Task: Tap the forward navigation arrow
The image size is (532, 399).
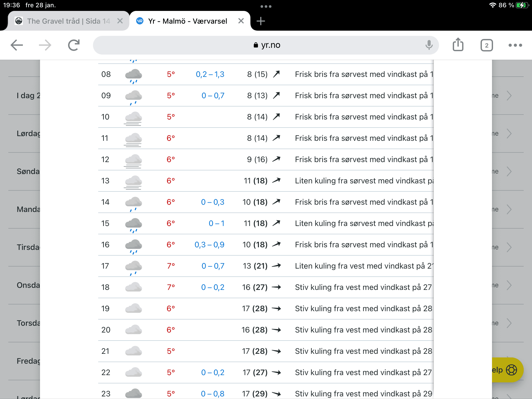Action: coord(45,45)
